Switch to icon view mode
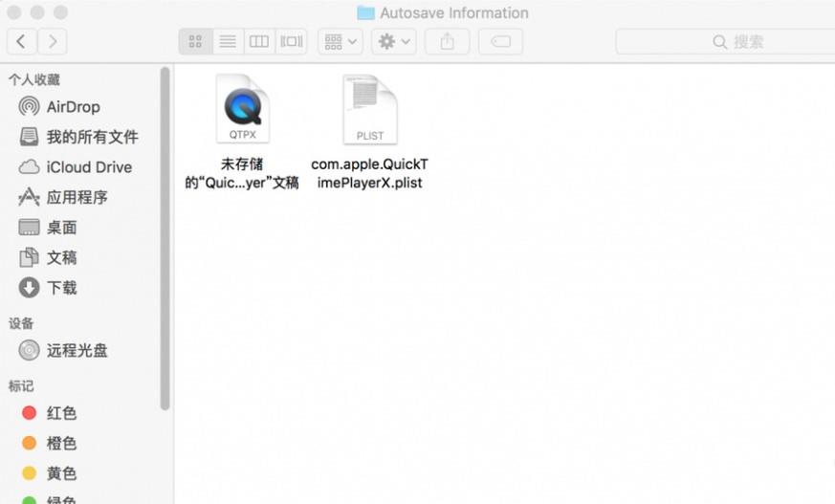Image resolution: width=835 pixels, height=504 pixels. coord(195,41)
